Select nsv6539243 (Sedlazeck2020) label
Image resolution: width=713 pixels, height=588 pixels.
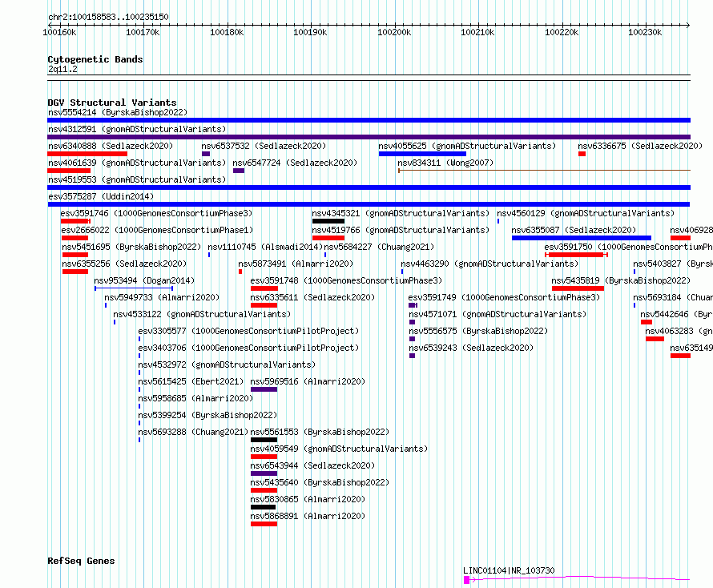click(471, 348)
